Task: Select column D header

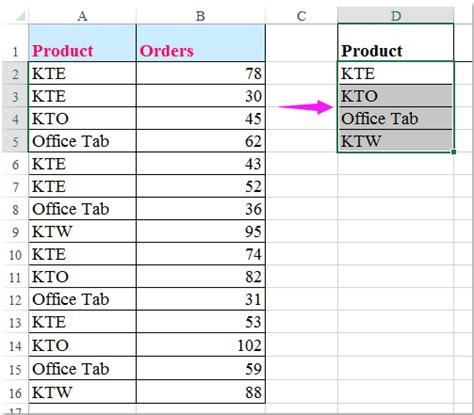Action: [x=396, y=16]
